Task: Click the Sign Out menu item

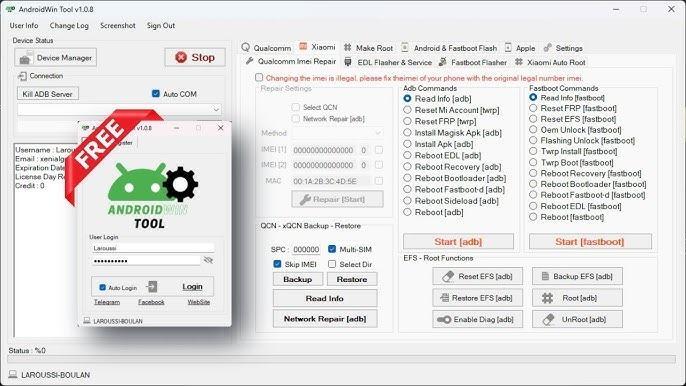Action: [161, 25]
